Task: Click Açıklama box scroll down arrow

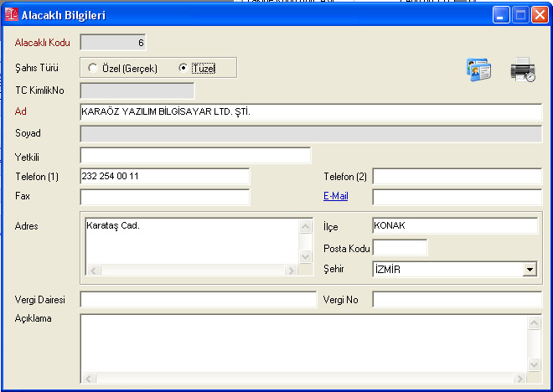Action: click(x=534, y=364)
